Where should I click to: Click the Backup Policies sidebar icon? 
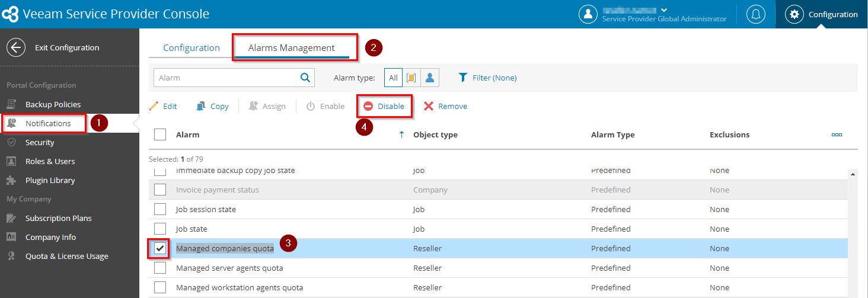pyautogui.click(x=11, y=104)
